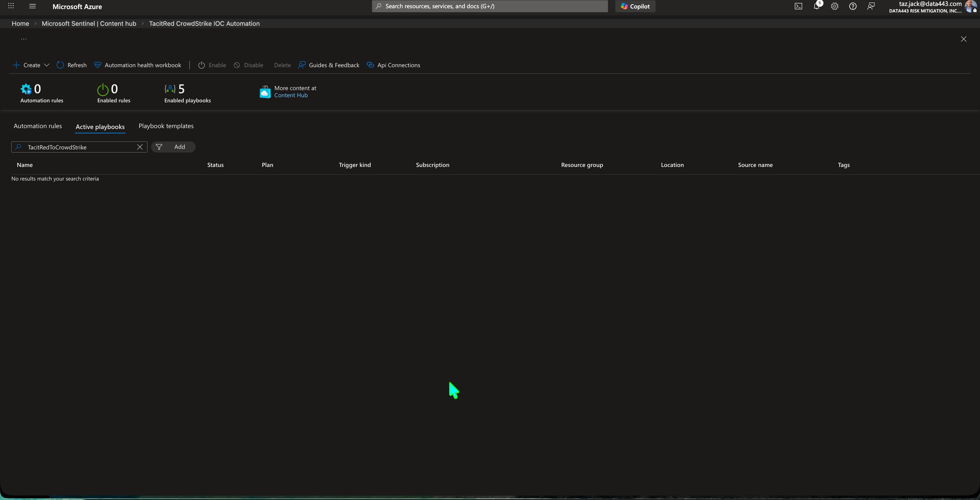The image size is (980, 500).
Task: Navigate to Home via the breadcrumb
Action: [20, 23]
